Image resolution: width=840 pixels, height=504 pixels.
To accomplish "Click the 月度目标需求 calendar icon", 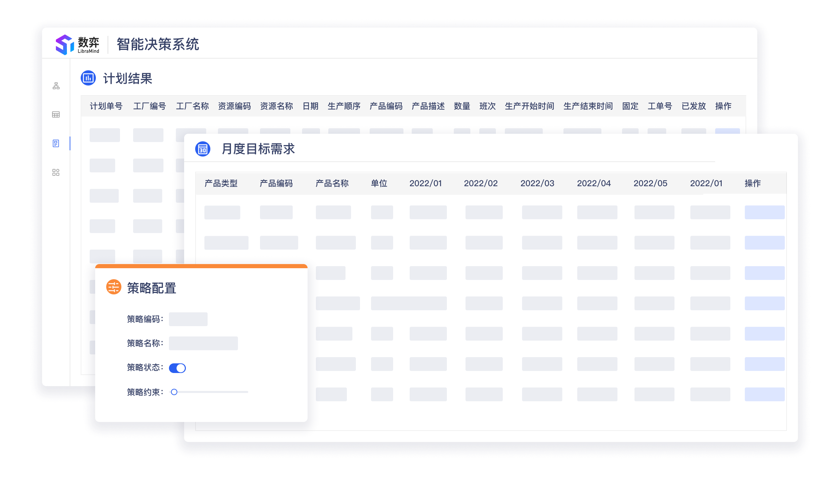I will 203,149.
